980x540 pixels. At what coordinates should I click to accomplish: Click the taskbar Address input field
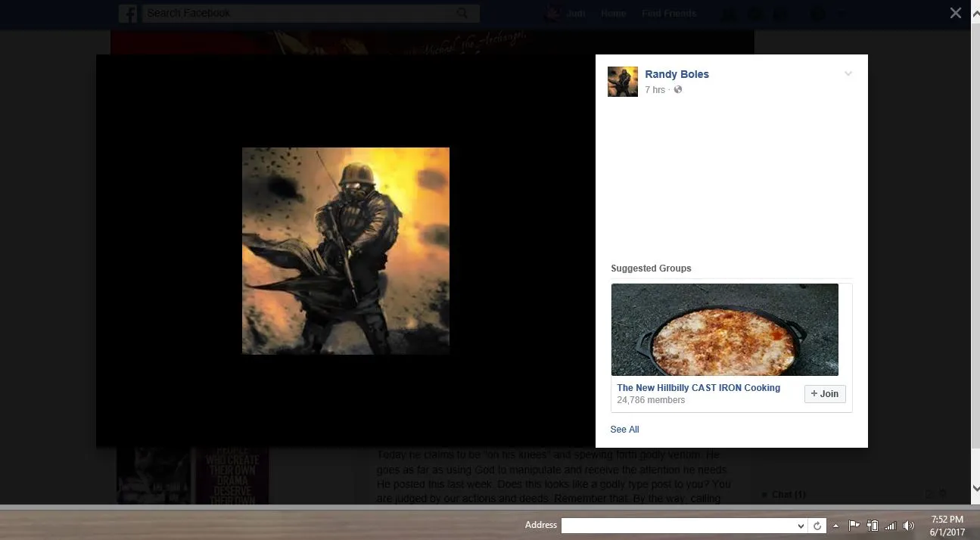coord(677,526)
